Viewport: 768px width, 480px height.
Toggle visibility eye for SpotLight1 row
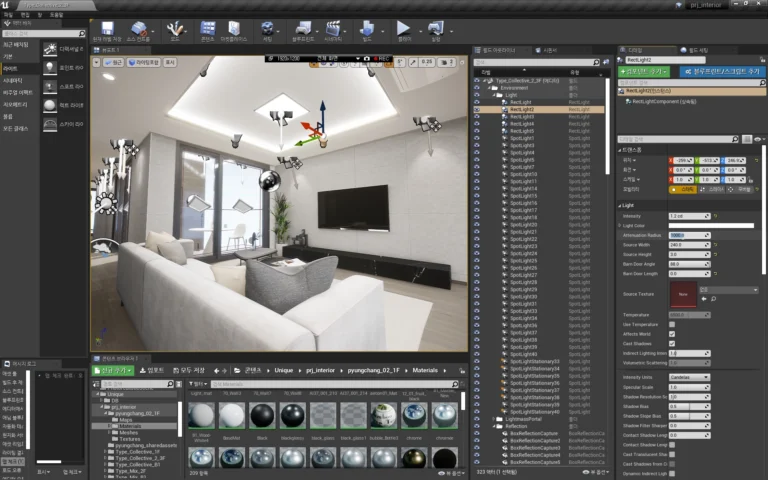(x=477, y=139)
